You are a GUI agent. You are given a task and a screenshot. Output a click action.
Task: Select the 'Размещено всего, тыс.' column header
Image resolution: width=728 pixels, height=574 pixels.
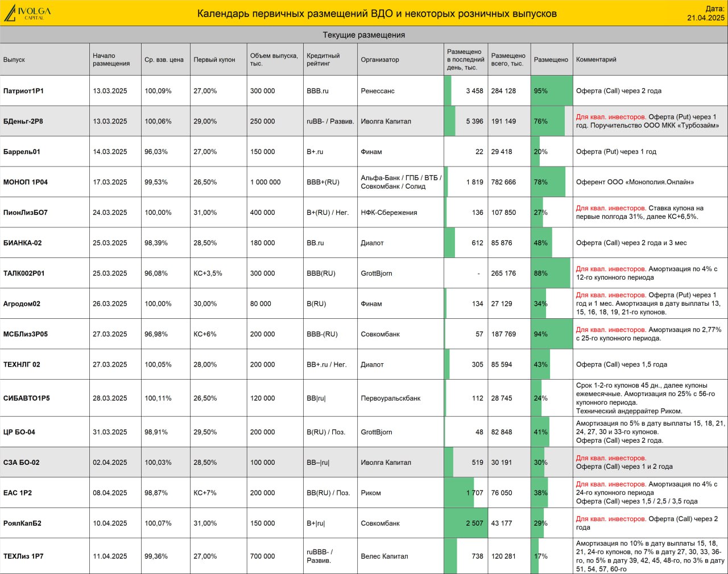click(508, 60)
